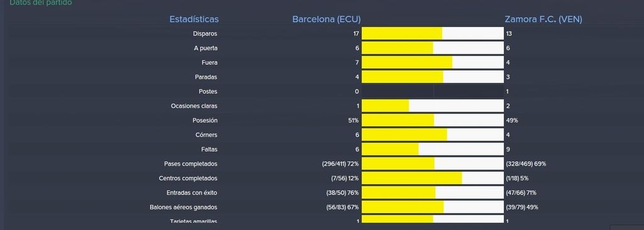Click the Zamora F.C. (VEN) team header

click(x=543, y=20)
